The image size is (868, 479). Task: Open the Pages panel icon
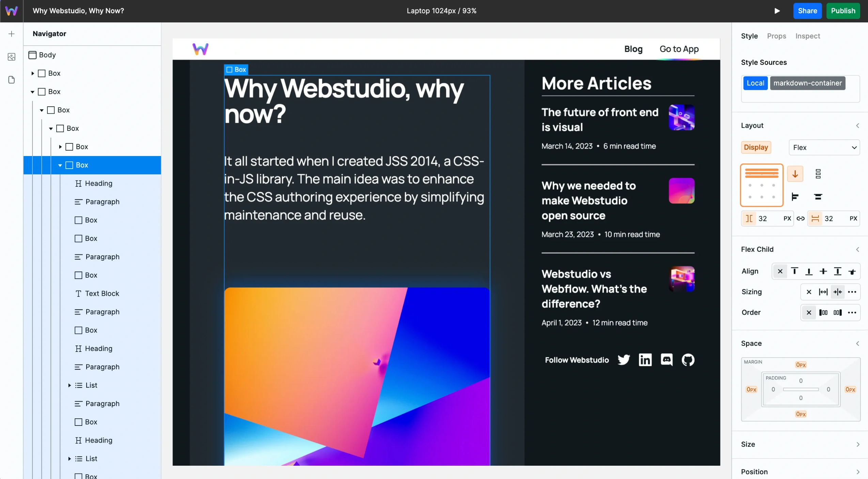point(12,80)
